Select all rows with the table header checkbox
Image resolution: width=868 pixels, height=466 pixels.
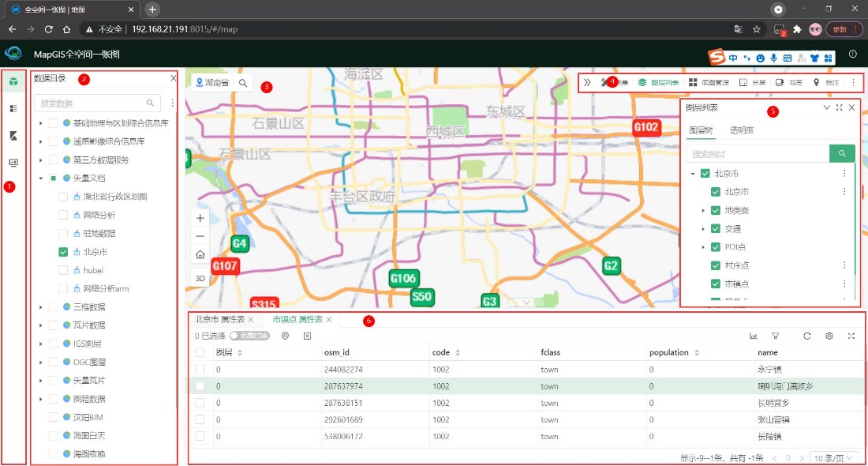[200, 352]
